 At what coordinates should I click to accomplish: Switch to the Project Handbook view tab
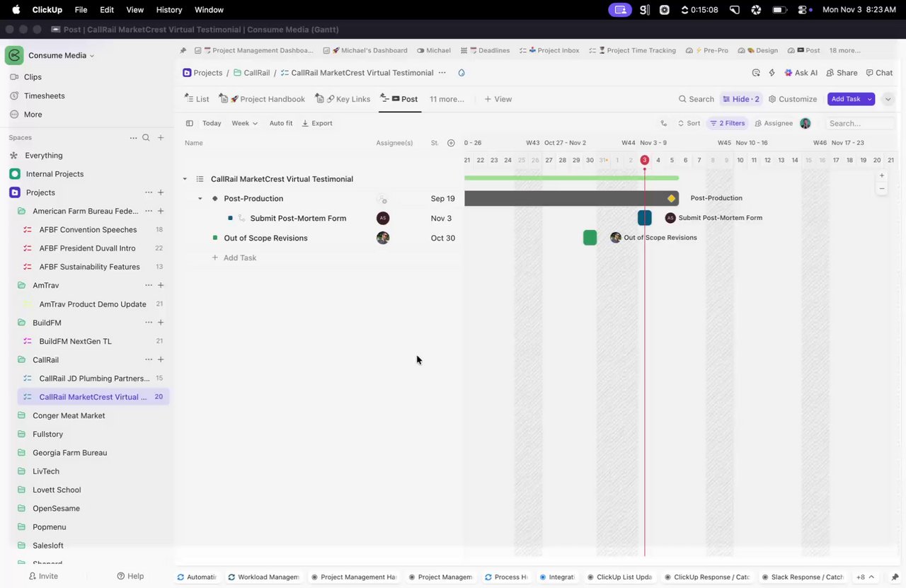[x=262, y=99]
